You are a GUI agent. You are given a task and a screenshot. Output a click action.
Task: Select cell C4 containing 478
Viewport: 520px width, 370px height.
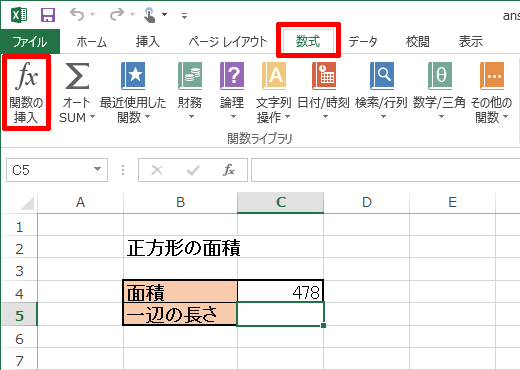click(x=280, y=292)
